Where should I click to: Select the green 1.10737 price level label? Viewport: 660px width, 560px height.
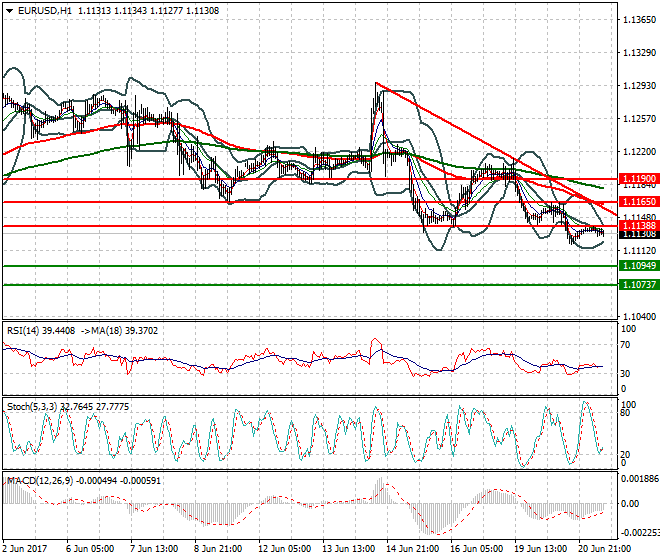click(639, 285)
